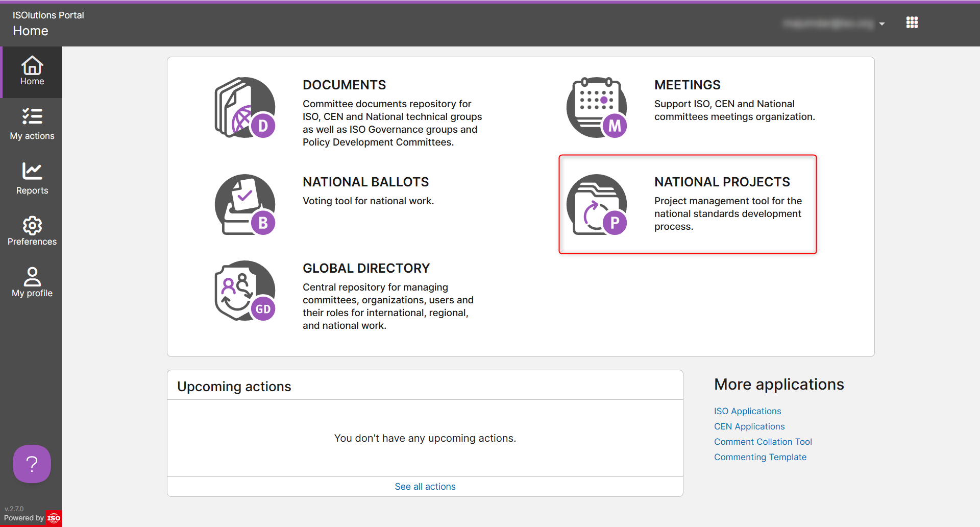Viewport: 980px width, 527px height.
Task: Click the 'More applications' heading
Action: 779,385
